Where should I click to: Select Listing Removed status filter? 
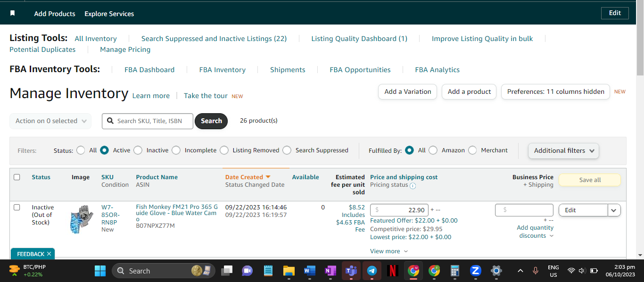click(224, 150)
